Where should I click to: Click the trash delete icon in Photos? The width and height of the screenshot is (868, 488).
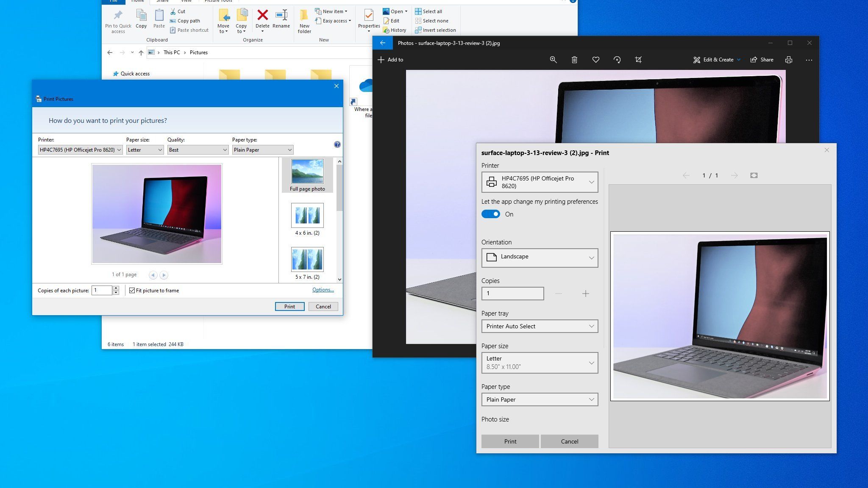click(x=574, y=60)
